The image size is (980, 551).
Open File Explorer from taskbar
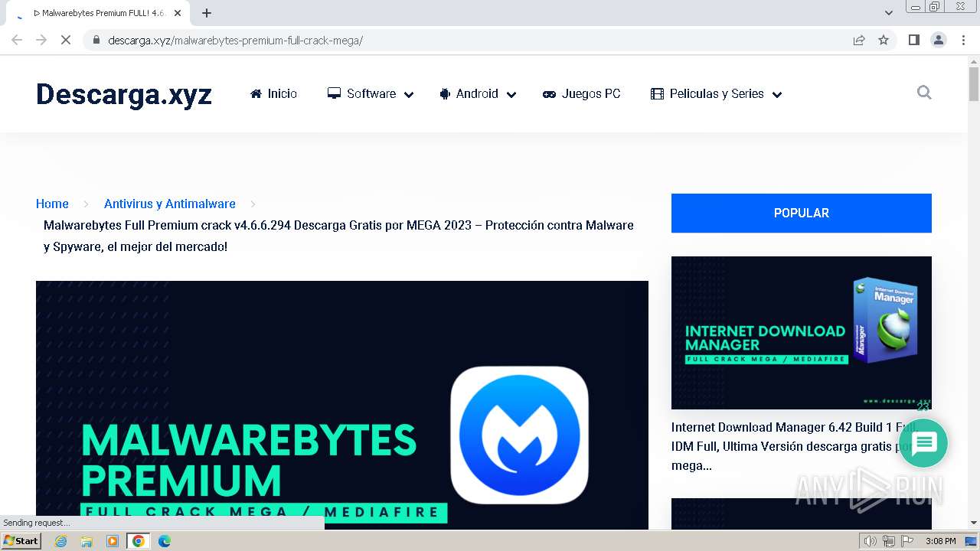pos(87,541)
